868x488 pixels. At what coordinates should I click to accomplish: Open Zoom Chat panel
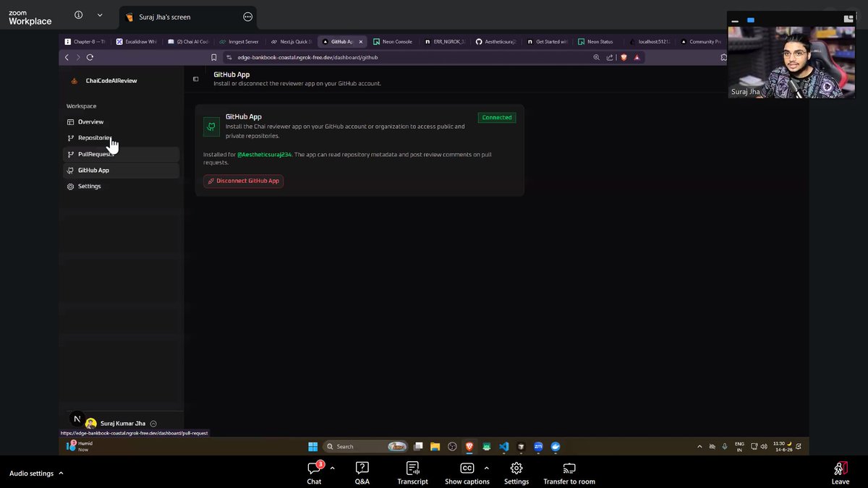click(x=314, y=473)
